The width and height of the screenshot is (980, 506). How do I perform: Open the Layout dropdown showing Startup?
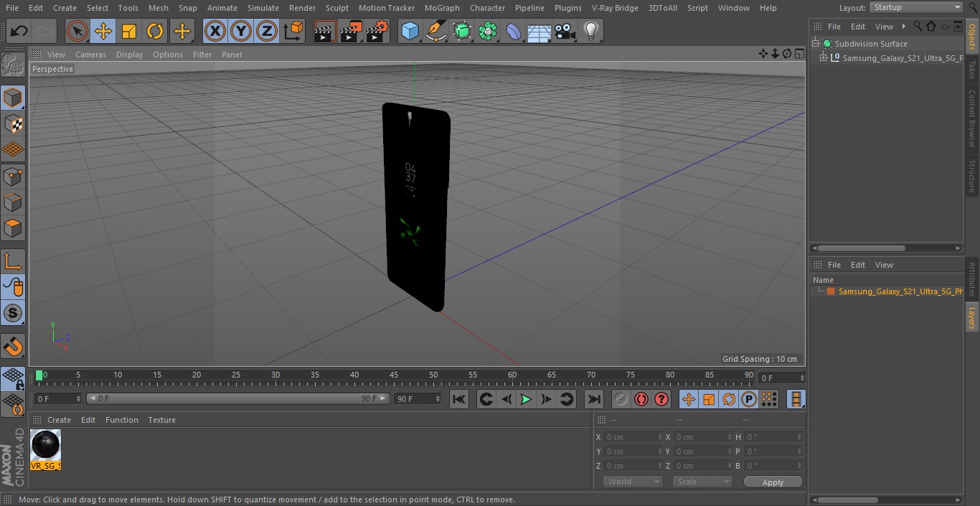(916, 7)
